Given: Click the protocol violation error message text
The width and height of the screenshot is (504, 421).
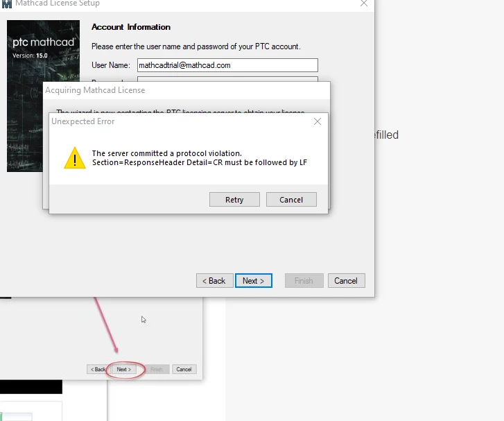Looking at the screenshot, I should pyautogui.click(x=199, y=158).
